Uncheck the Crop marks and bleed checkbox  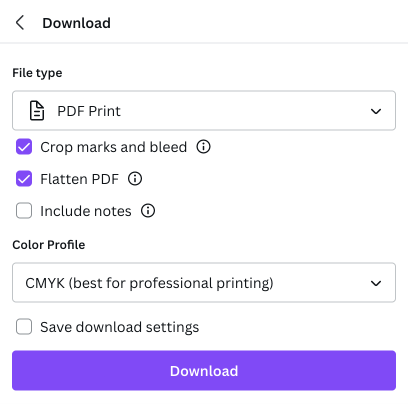coord(24,147)
